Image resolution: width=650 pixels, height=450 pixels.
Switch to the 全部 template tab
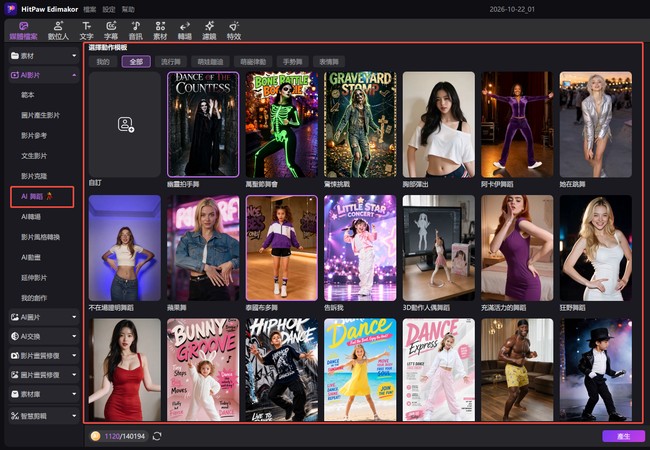[x=136, y=62]
